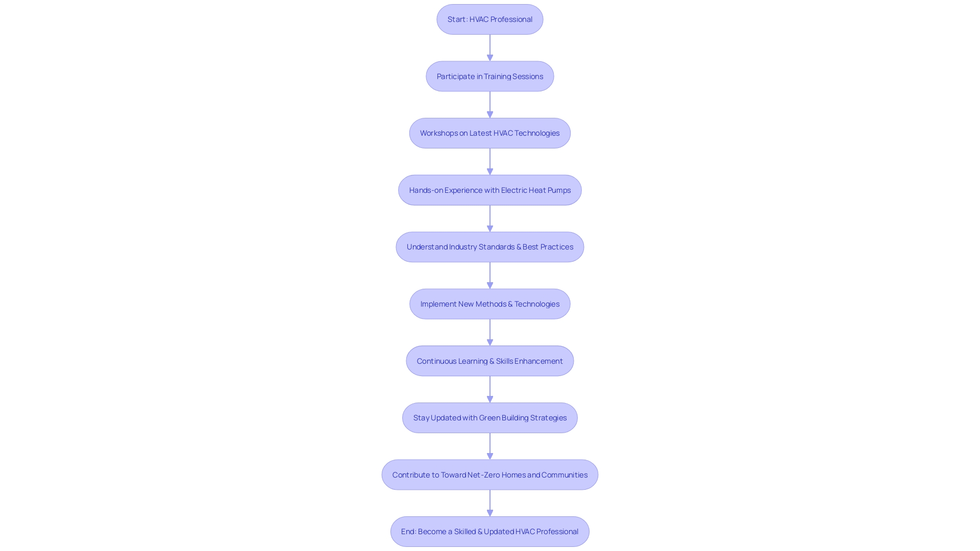
Task: Toggle the HVAC Professional start node highlight
Action: click(x=489, y=19)
